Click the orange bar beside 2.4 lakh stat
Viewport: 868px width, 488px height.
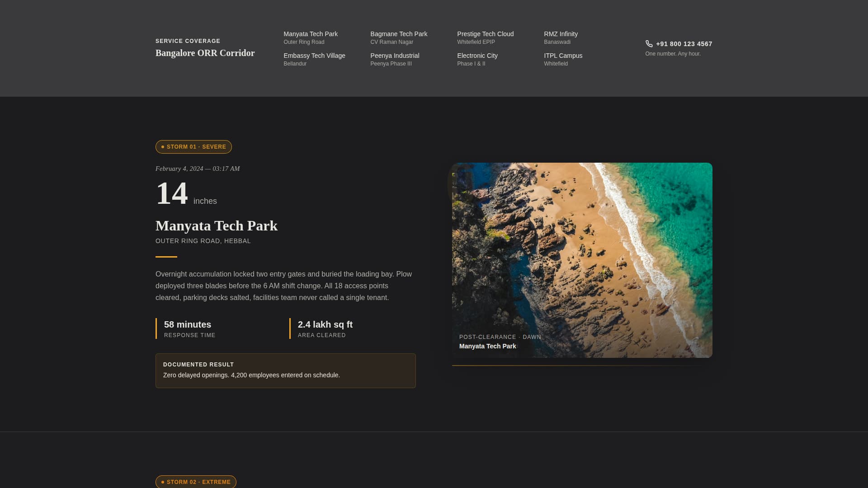[290, 328]
